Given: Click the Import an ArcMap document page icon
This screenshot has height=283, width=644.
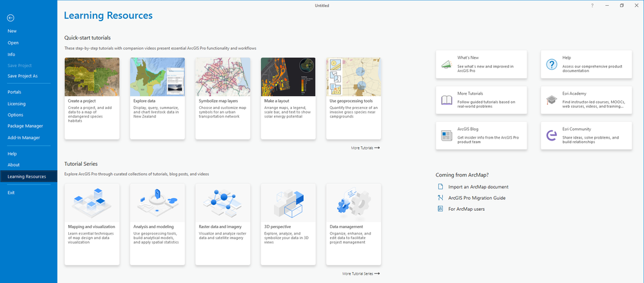Looking at the screenshot, I should click(x=441, y=186).
